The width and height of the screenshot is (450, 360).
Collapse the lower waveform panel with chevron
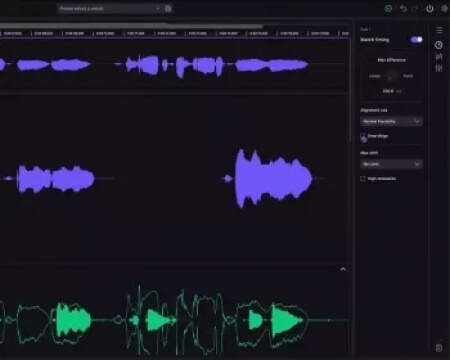[x=343, y=269]
